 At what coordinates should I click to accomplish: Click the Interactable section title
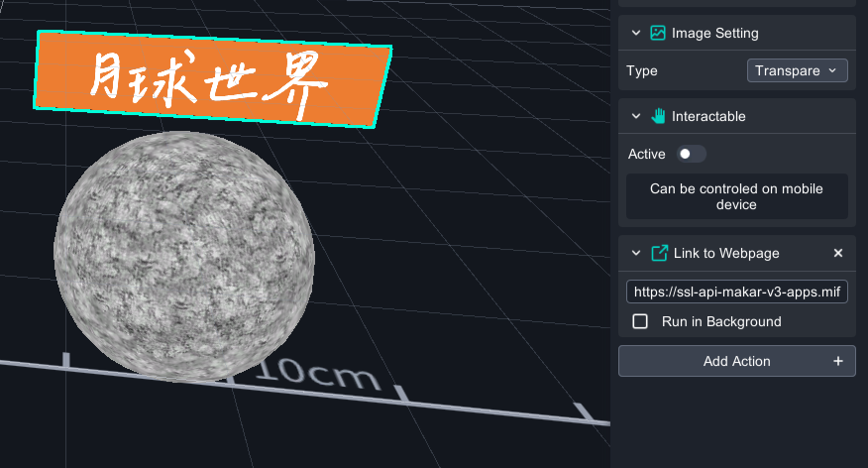(x=708, y=116)
